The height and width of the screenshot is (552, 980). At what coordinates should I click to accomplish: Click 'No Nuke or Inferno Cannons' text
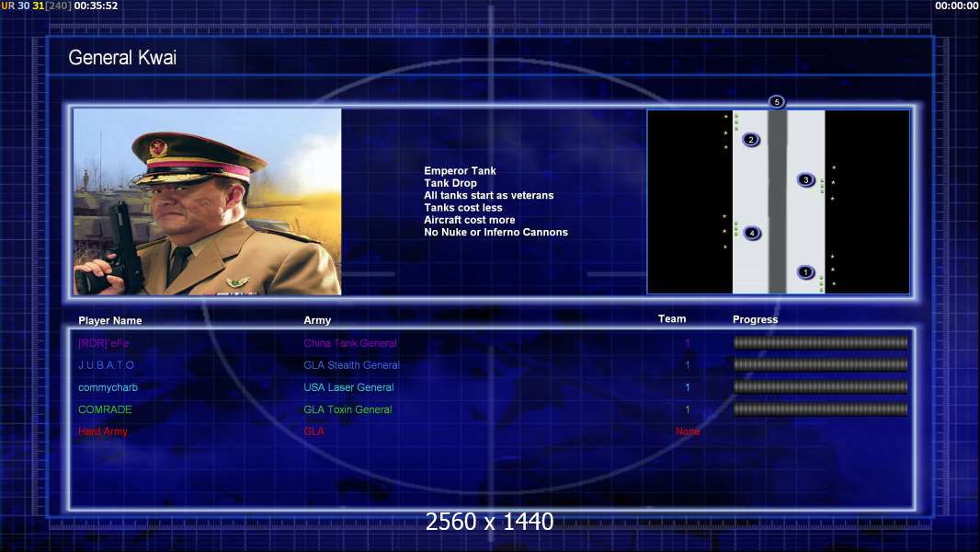[x=496, y=232]
